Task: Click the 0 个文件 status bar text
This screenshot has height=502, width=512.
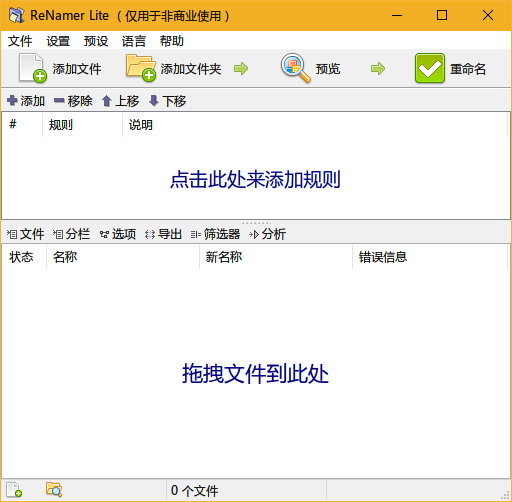Action: pos(195,490)
